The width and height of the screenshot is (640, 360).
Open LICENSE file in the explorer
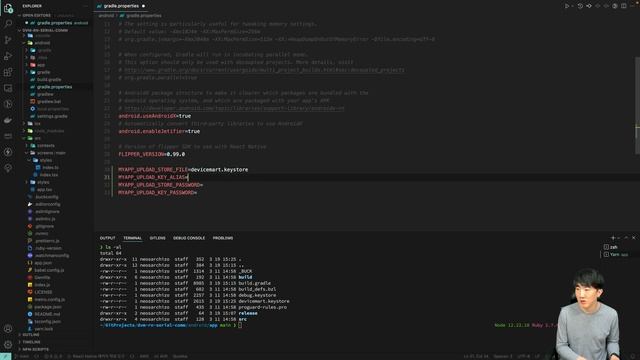(x=43, y=292)
